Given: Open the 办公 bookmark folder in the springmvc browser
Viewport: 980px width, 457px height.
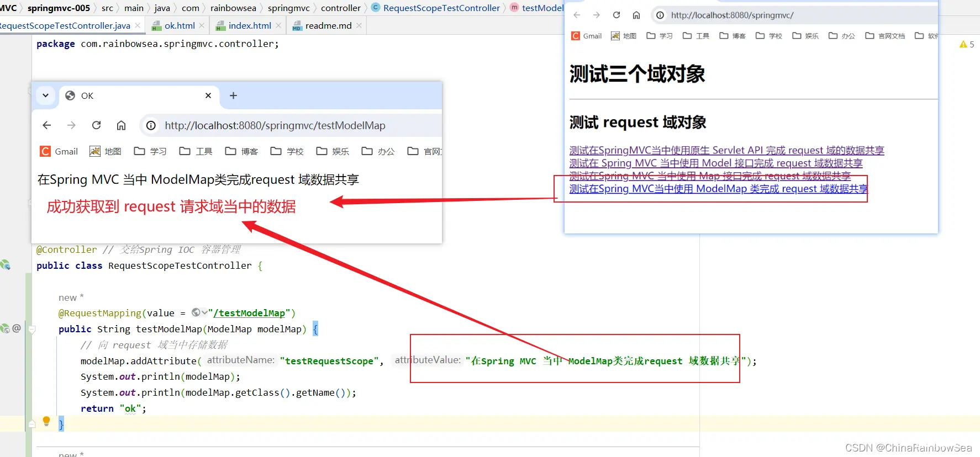Looking at the screenshot, I should 842,36.
